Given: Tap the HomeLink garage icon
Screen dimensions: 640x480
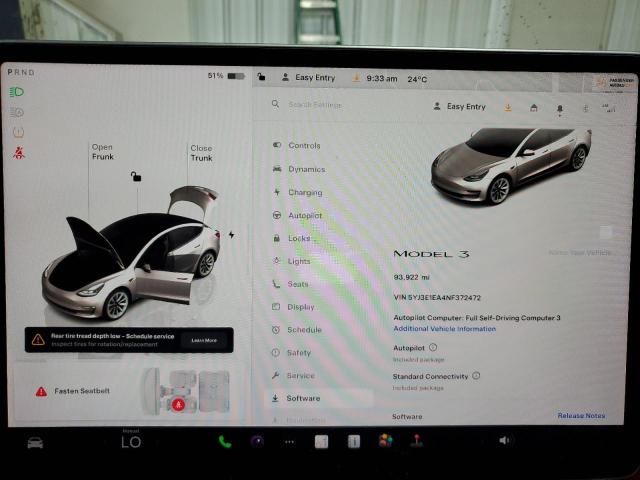Looking at the screenshot, I should 533,108.
